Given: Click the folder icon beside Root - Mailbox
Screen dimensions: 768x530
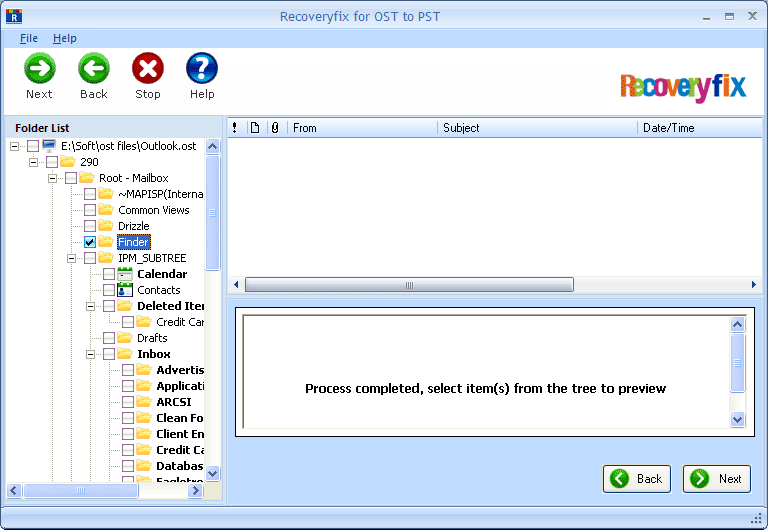Looking at the screenshot, I should [x=87, y=177].
